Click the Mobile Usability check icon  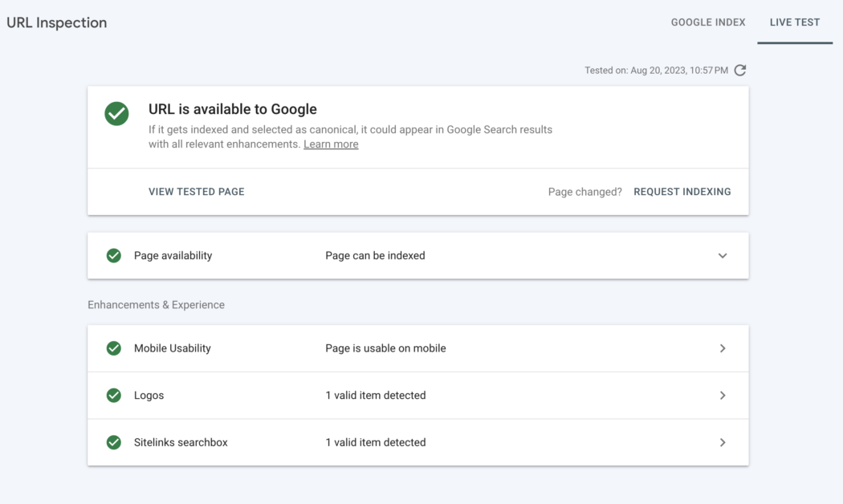click(x=113, y=348)
